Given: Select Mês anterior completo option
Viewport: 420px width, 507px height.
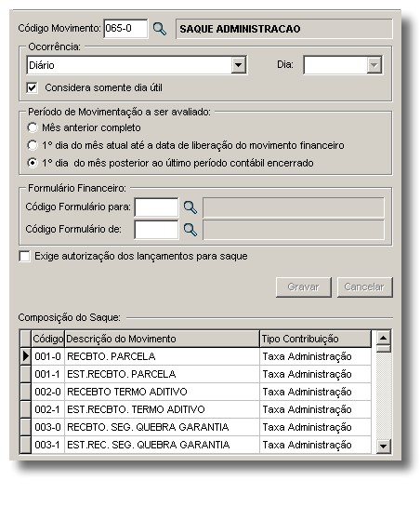Looking at the screenshot, I should pos(32,127).
